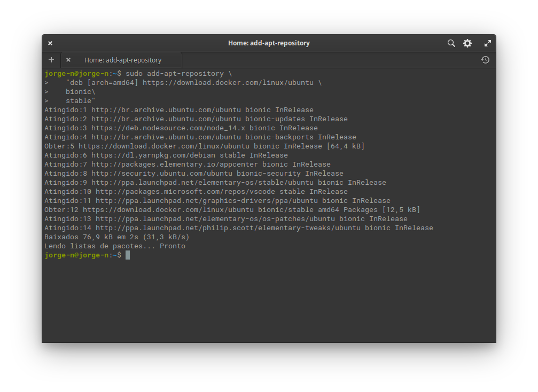Click the bionic\ continuation line
This screenshot has width=538, height=392.
(x=70, y=91)
